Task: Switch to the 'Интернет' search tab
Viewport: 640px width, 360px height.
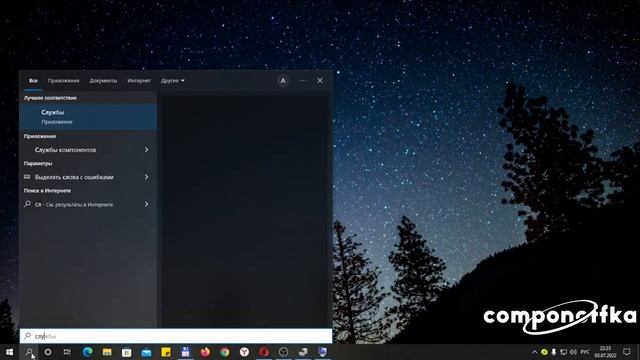Action: (x=139, y=81)
